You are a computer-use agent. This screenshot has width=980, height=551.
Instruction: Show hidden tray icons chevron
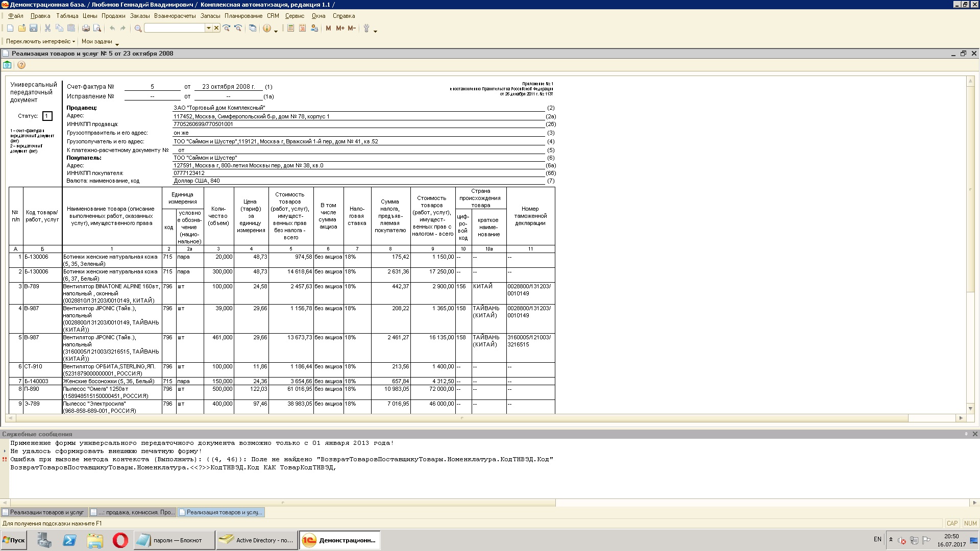pyautogui.click(x=891, y=540)
